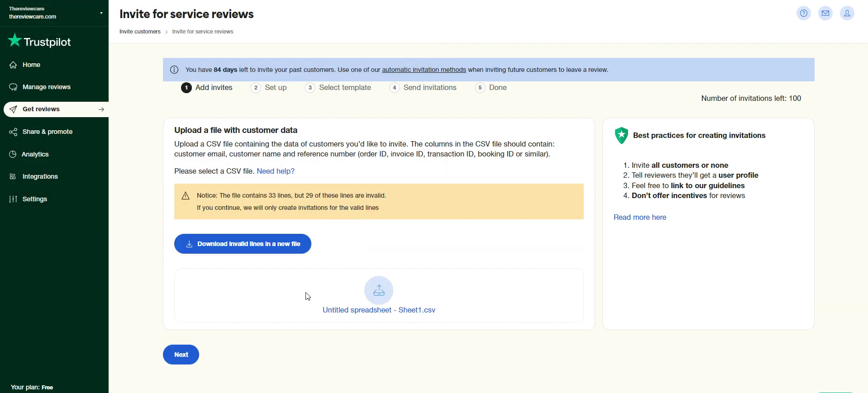Screen dimensions: 868x393
Task: Click the upload tray icon
Action: pyautogui.click(x=379, y=290)
